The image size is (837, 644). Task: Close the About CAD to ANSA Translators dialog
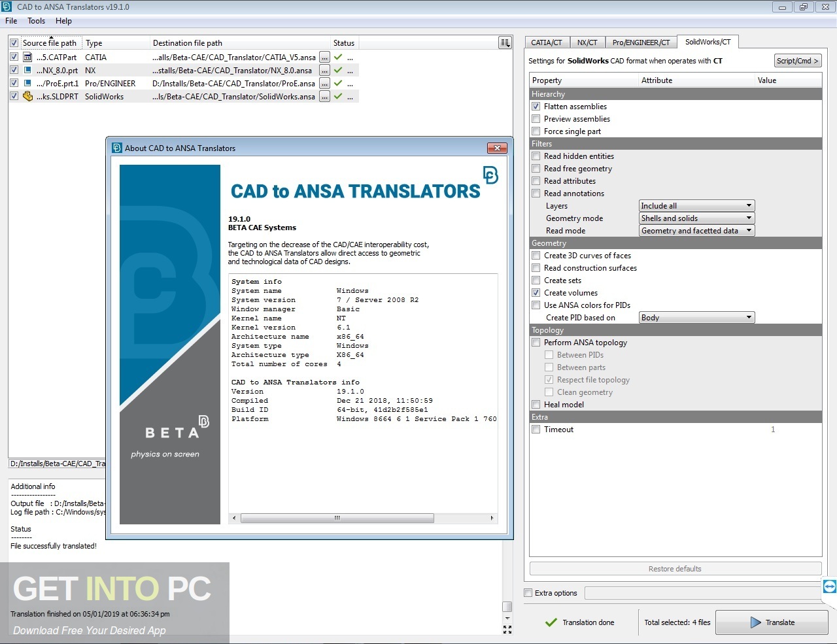point(497,148)
